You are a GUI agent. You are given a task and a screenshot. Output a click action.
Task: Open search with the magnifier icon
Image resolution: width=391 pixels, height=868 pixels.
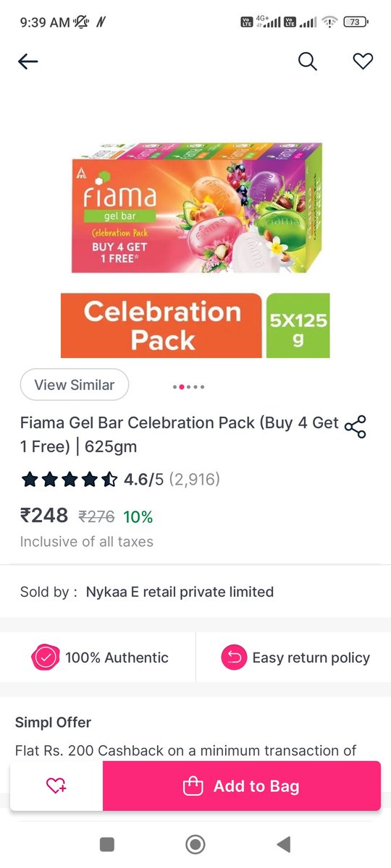tap(308, 62)
